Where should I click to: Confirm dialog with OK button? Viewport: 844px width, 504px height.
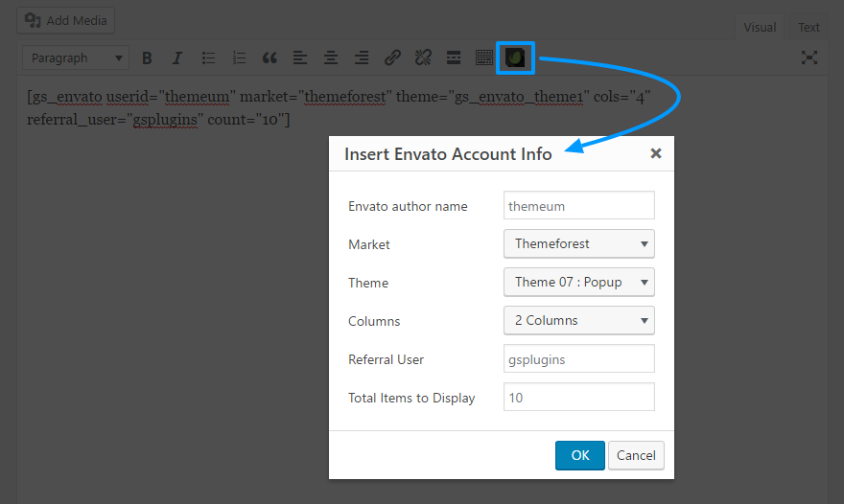[x=579, y=455]
